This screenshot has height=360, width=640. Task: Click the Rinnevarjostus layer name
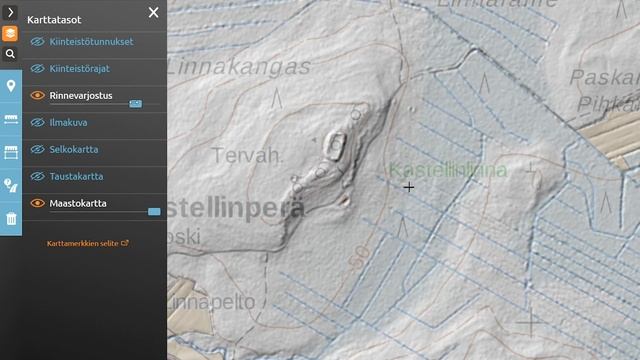click(81, 96)
